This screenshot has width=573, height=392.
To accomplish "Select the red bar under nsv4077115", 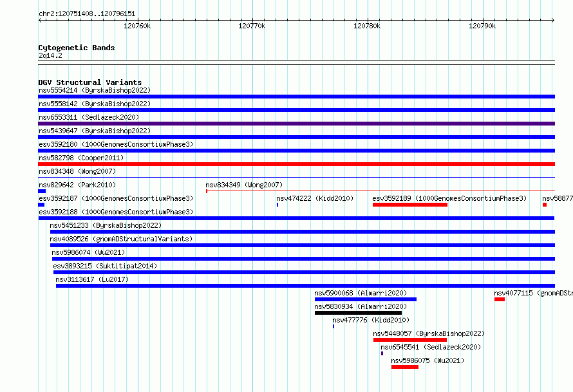I will click(x=500, y=299).
